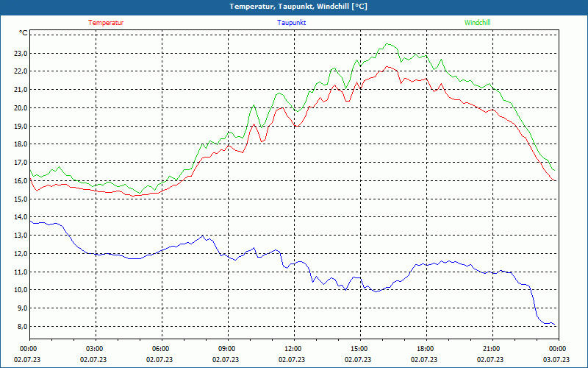Click the 23,0 y-axis value
This screenshot has height=368, width=588.
[21, 53]
